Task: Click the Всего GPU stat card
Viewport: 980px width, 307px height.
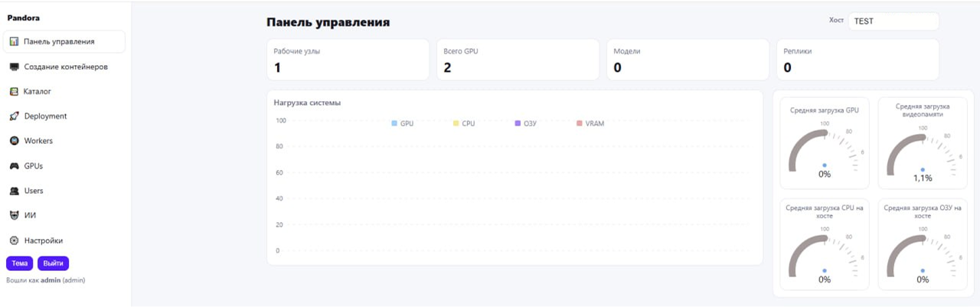Action: 518,60
